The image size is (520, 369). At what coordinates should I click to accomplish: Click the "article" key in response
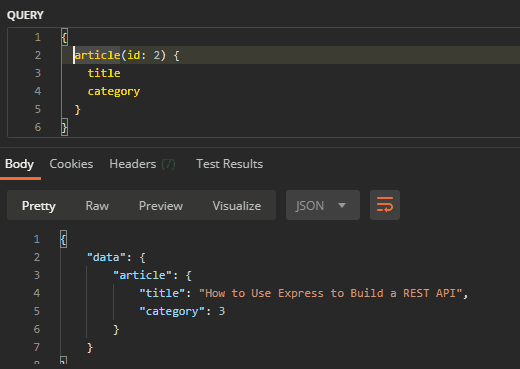click(x=142, y=275)
